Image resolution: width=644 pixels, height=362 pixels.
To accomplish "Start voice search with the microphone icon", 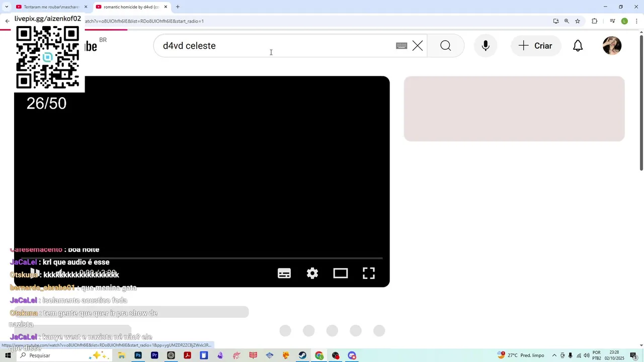I will click(486, 46).
